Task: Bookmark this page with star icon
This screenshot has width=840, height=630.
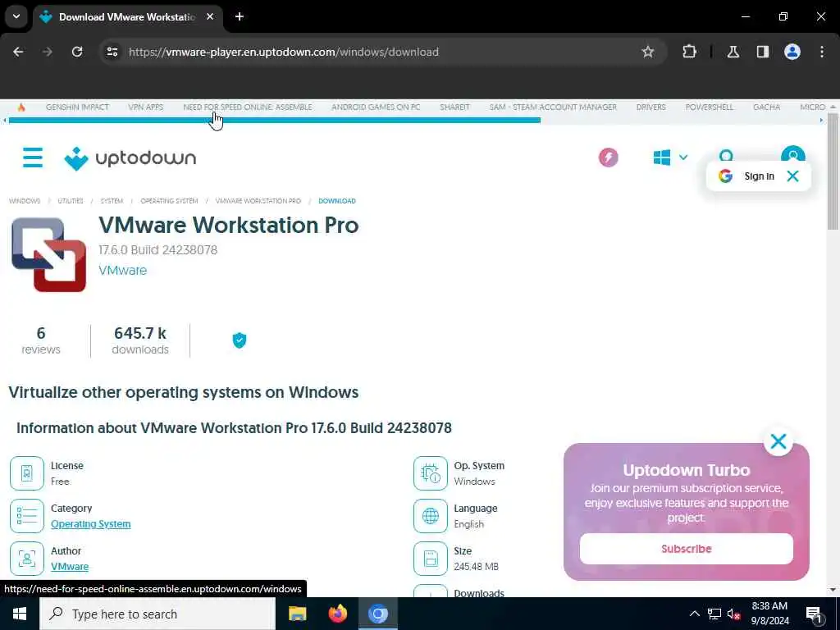Action: pyautogui.click(x=648, y=52)
